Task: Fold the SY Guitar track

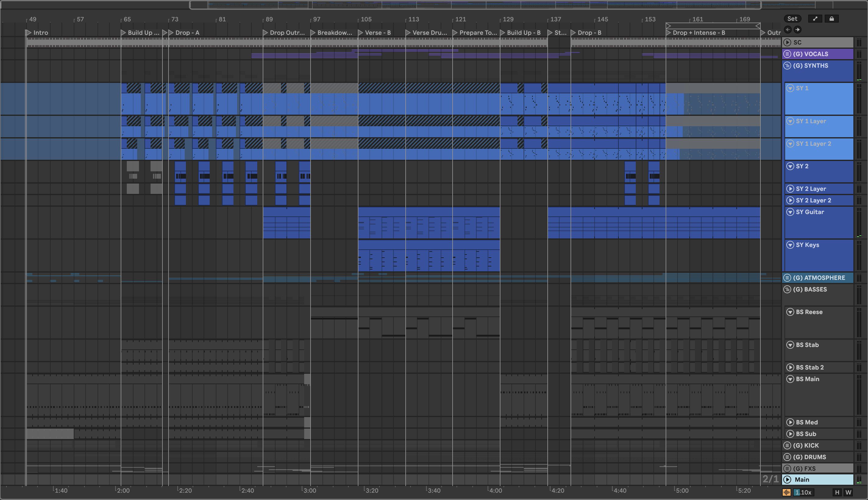Action: (x=790, y=212)
